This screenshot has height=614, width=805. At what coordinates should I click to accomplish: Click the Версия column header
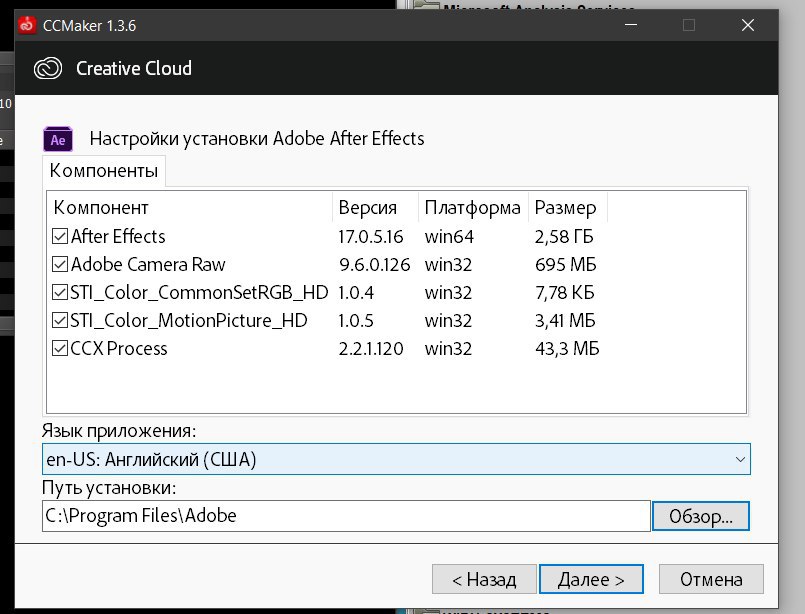click(376, 207)
